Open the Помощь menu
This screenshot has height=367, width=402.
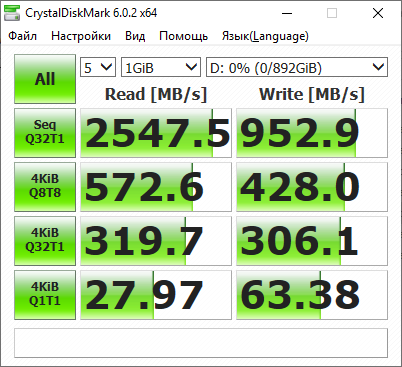click(183, 36)
